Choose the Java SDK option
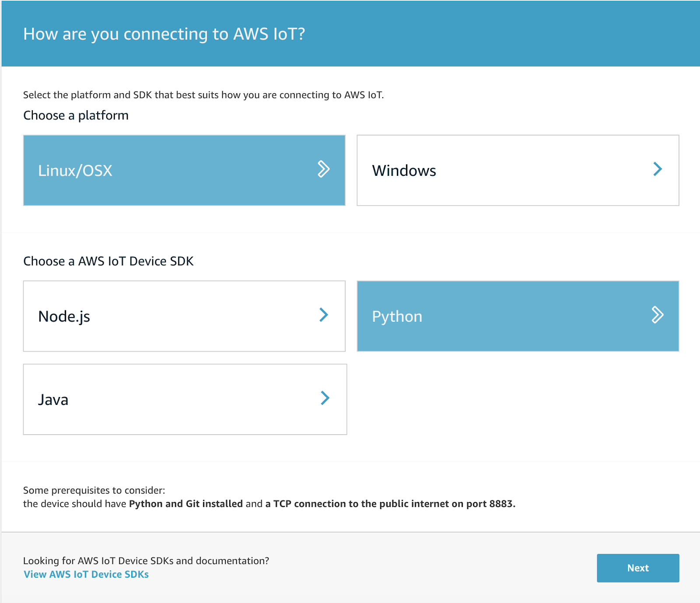This screenshot has width=700, height=603. tap(185, 399)
